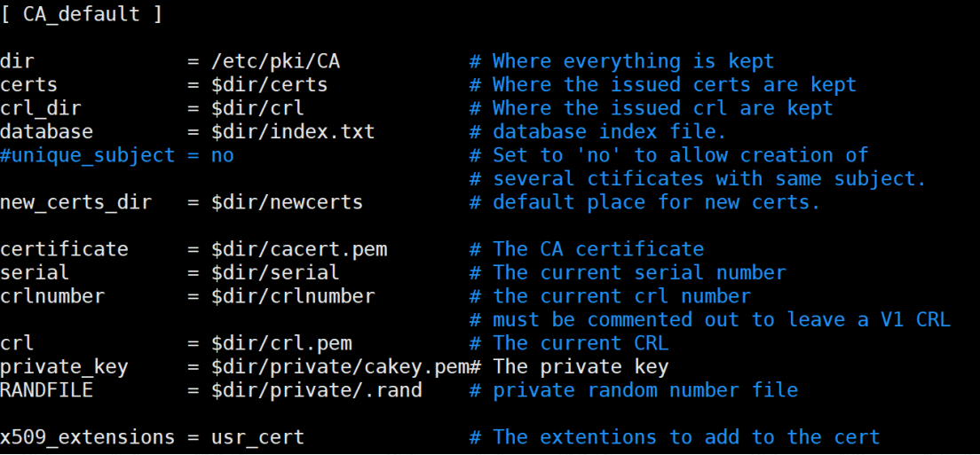Select the usr_cert value

(257, 437)
